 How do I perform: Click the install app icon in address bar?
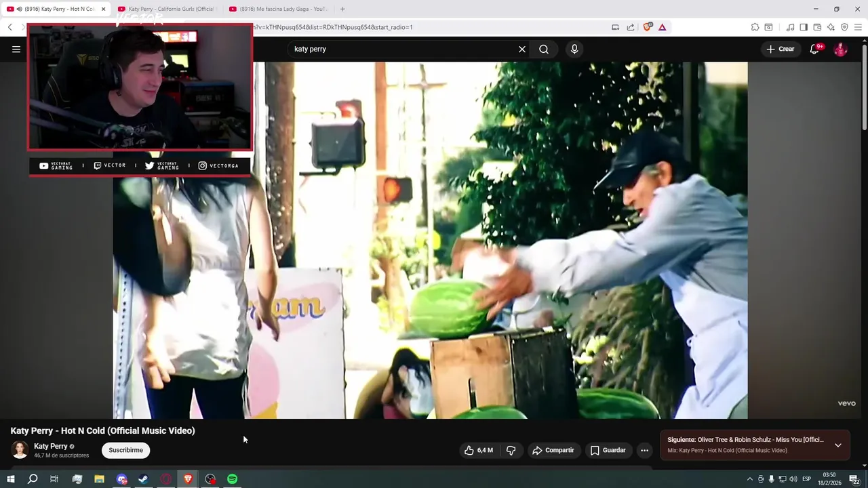point(615,27)
